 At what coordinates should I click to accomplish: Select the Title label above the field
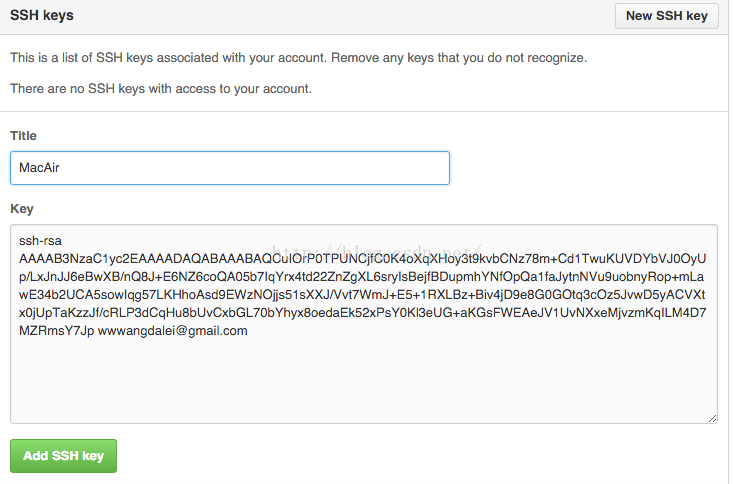(x=23, y=136)
